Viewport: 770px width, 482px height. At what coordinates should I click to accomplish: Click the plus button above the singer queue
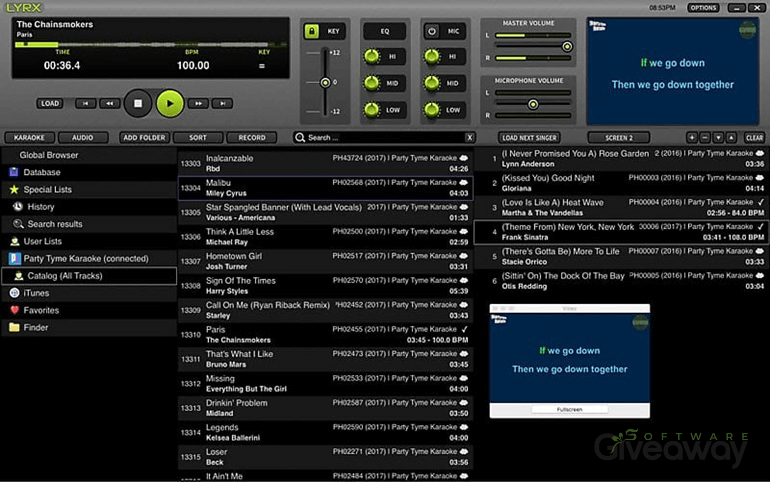point(692,137)
